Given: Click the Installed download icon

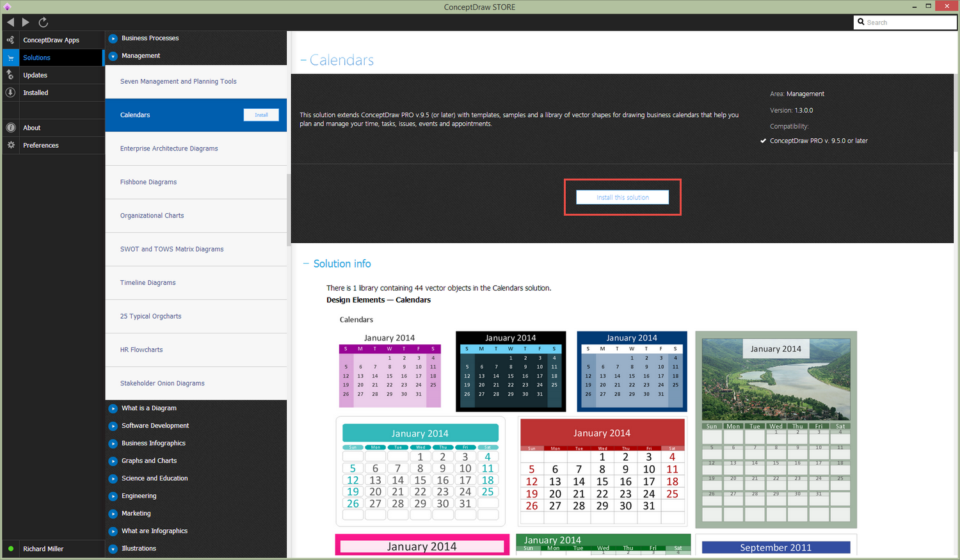Looking at the screenshot, I should pyautogui.click(x=10, y=92).
